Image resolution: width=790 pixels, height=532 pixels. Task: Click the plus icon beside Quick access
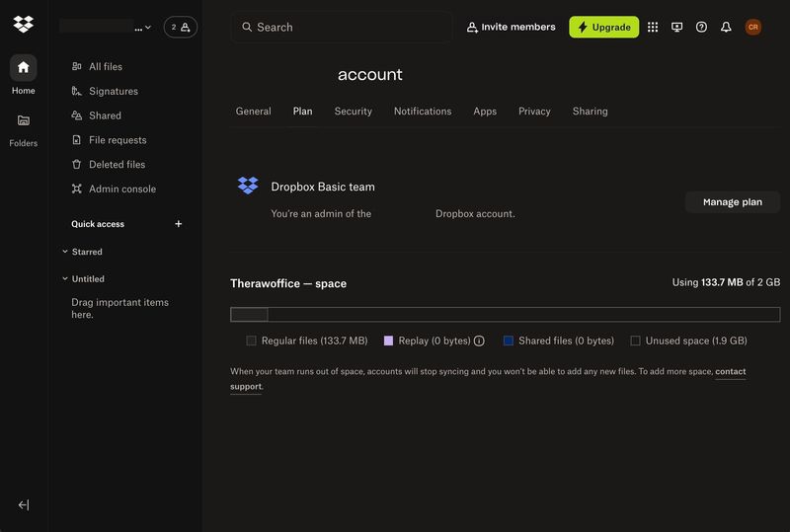pos(179,224)
